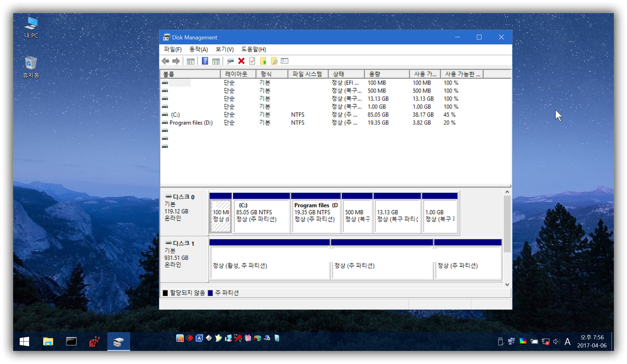Click the rainbow monitor tray icon
The image size is (627, 364).
(x=523, y=341)
